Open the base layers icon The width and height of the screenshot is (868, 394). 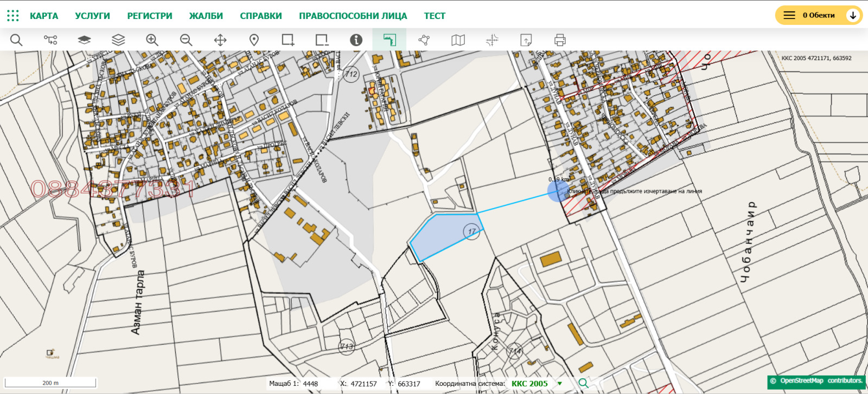point(84,40)
